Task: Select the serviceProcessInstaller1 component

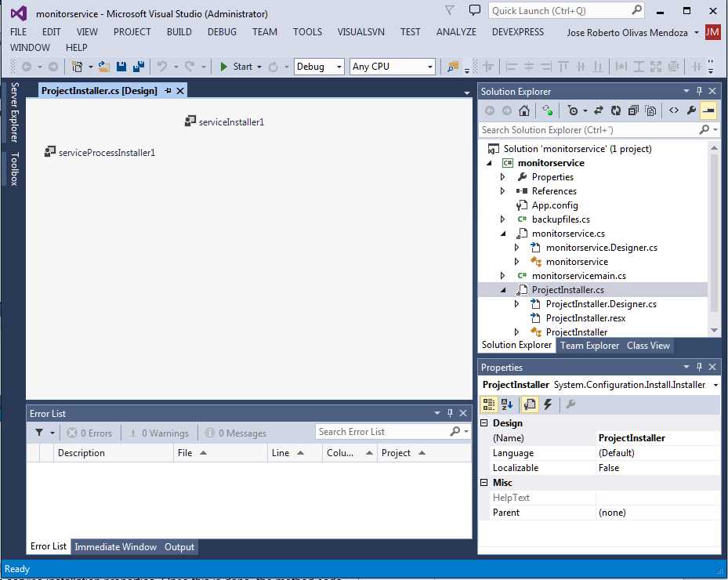Action: point(100,152)
